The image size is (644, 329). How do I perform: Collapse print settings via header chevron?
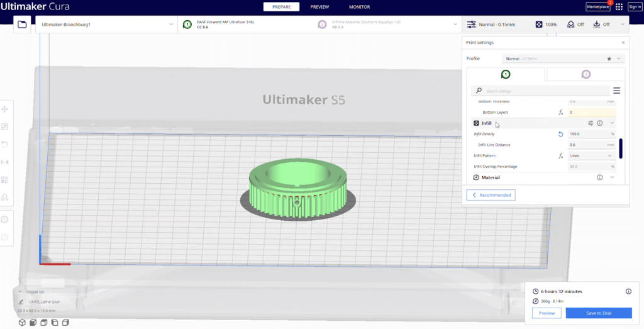tap(623, 25)
